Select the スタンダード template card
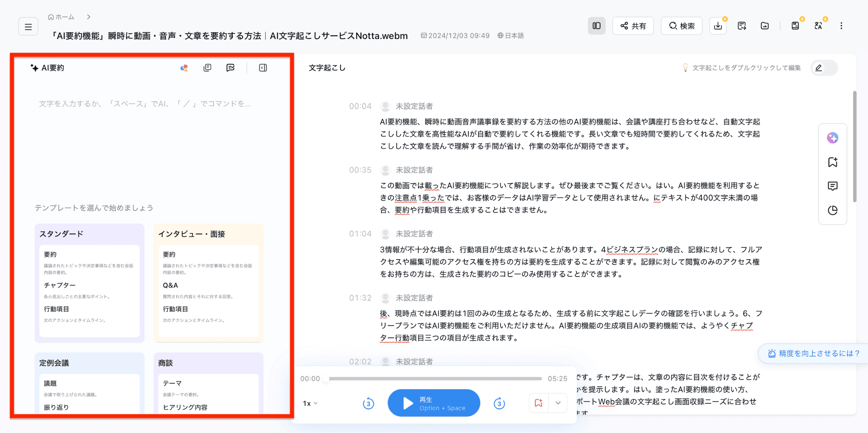 tap(89, 283)
